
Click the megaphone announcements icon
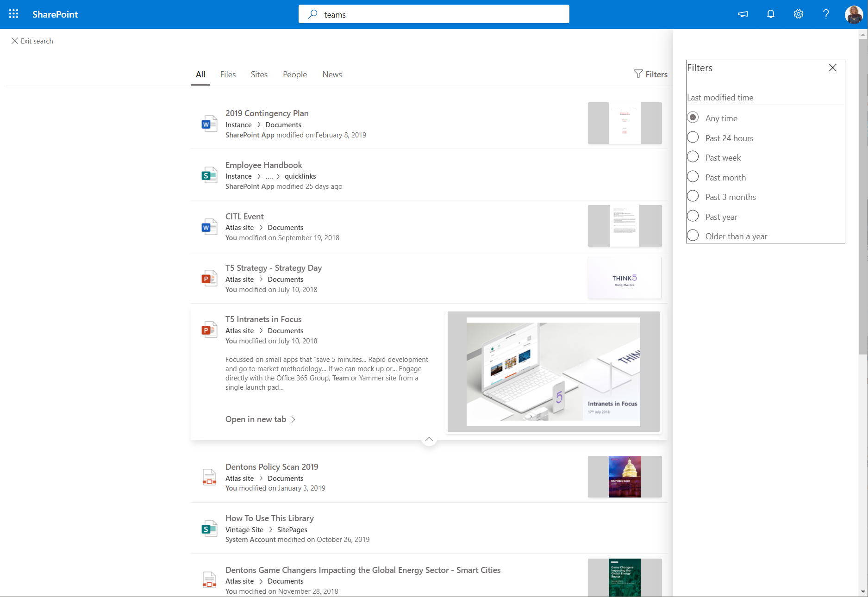point(743,14)
